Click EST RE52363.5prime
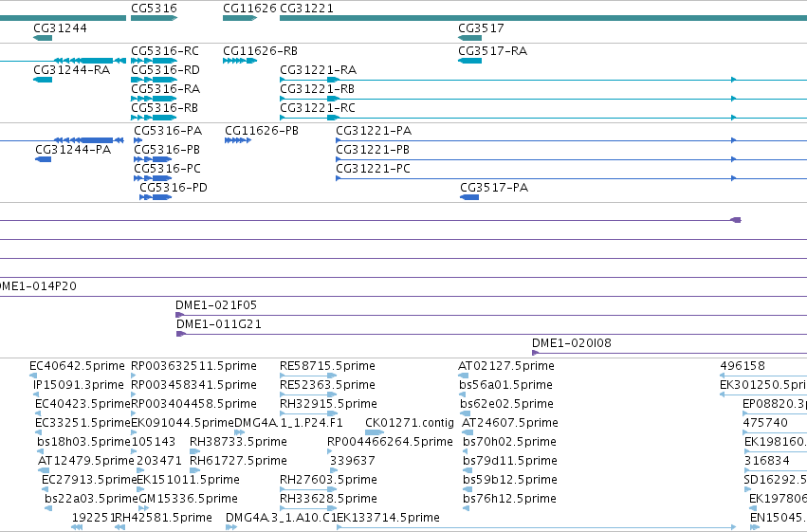Image resolution: width=807 pixels, height=532 pixels. click(327, 385)
